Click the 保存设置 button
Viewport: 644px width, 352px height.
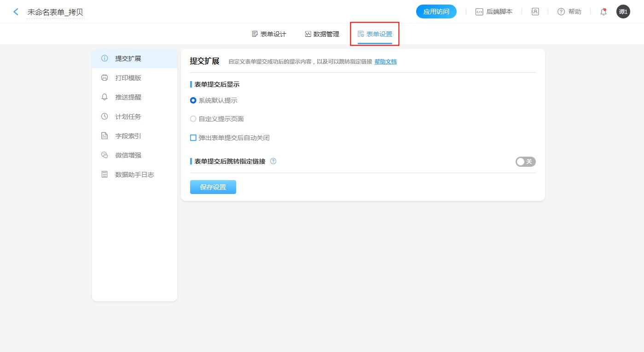(x=213, y=187)
